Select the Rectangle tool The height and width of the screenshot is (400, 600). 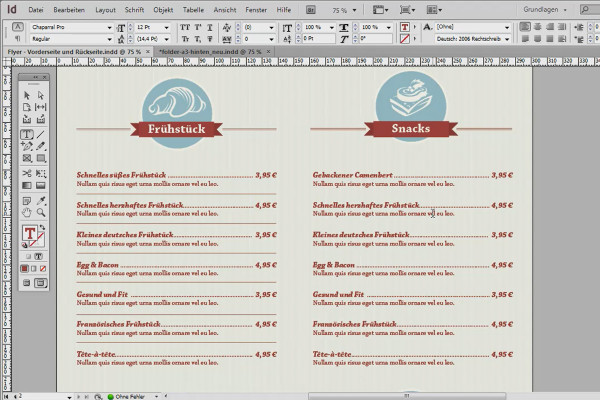41,158
